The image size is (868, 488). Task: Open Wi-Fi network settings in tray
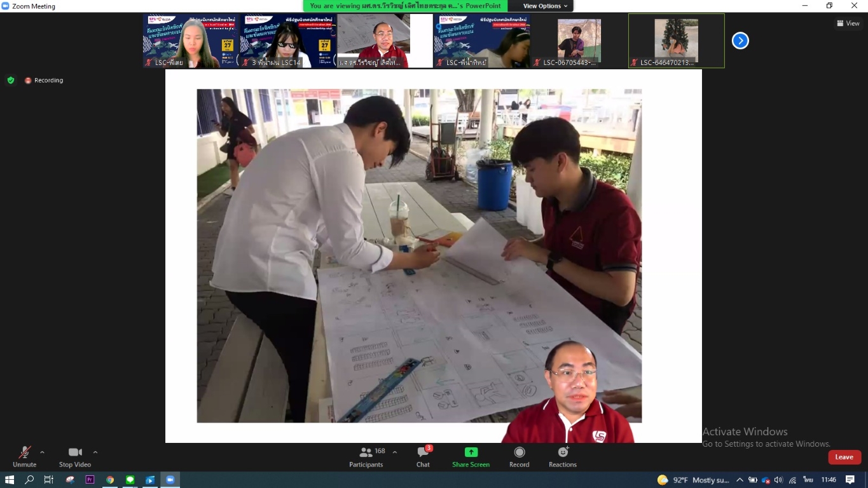[x=793, y=480]
